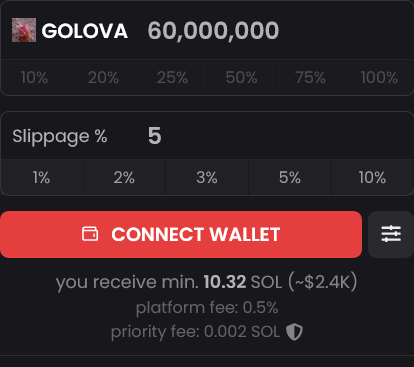This screenshot has width=414, height=367.
Task: Set slippage to 1%
Action: point(42,177)
